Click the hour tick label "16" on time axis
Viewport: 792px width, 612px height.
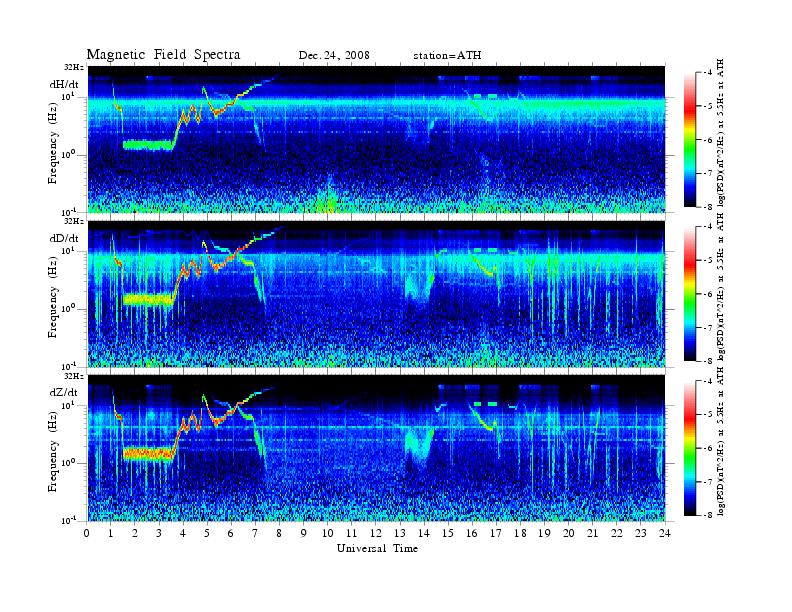pyautogui.click(x=472, y=533)
